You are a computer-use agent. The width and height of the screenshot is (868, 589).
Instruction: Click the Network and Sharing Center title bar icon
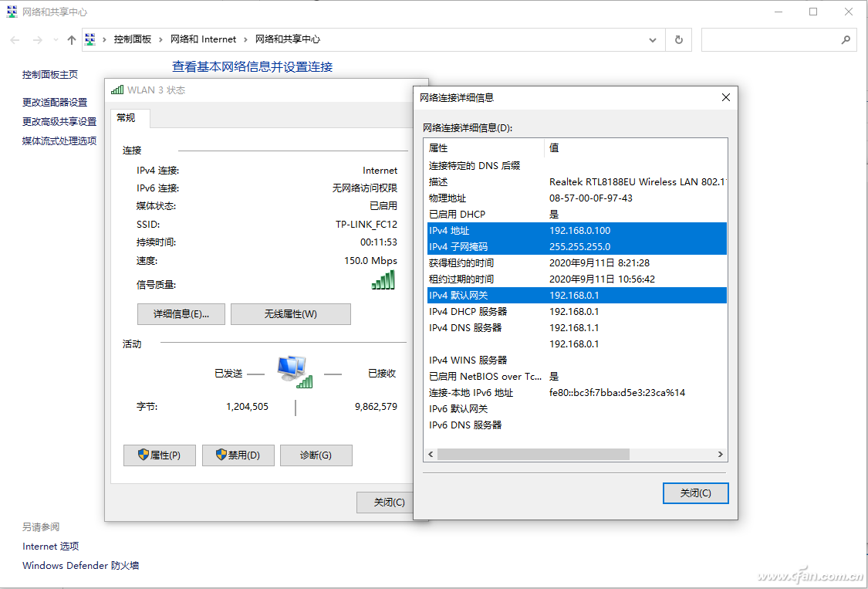11,11
